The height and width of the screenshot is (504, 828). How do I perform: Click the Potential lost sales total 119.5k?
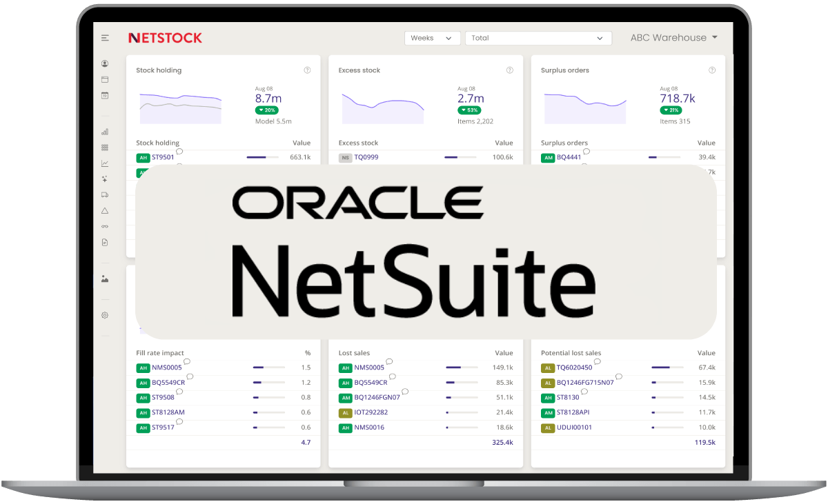(x=705, y=443)
